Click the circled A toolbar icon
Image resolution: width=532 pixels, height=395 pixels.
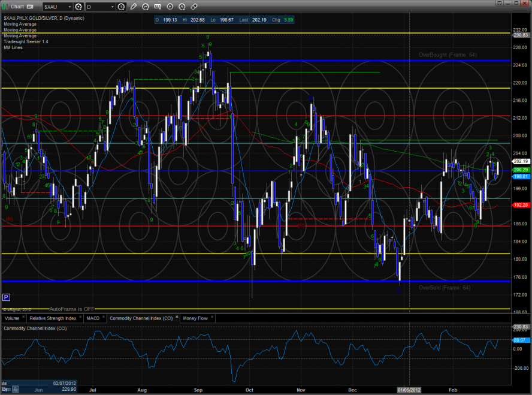182,7
